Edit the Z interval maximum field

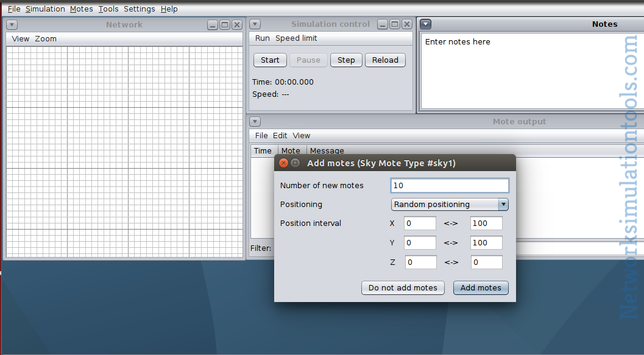(487, 262)
